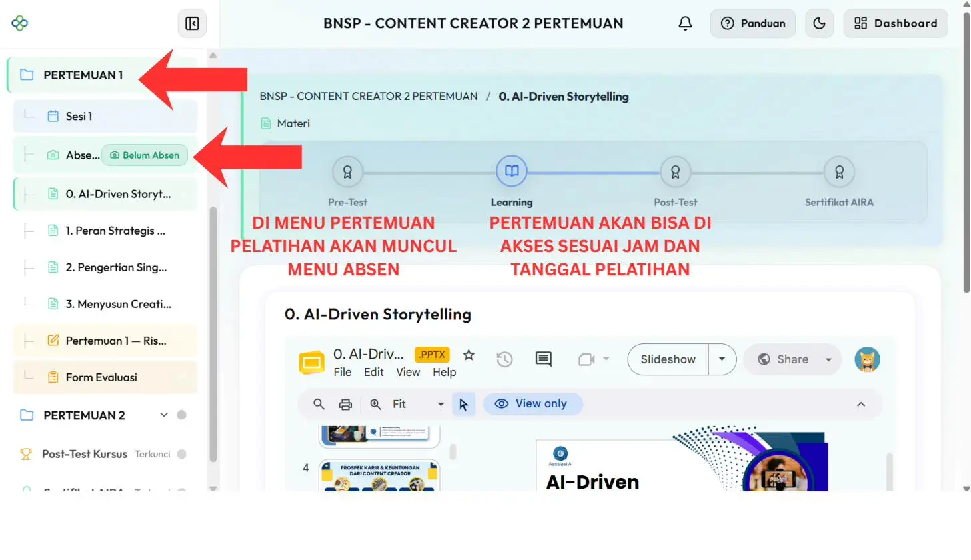Collapse the sidebar panel toggle icon

(x=192, y=24)
